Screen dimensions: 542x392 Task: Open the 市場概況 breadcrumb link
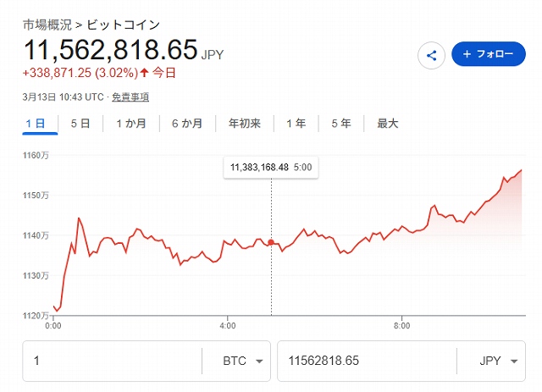[46, 24]
